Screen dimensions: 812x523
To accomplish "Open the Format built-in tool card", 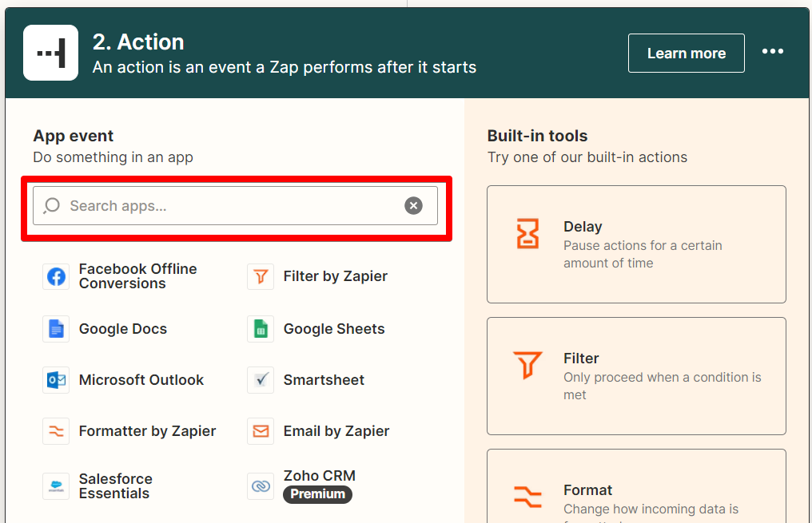I will [636, 486].
